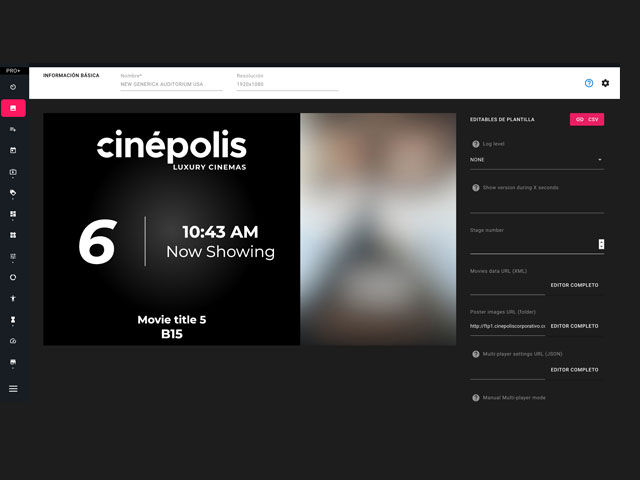Show help for Log level field
The width and height of the screenshot is (640, 480).
476,144
